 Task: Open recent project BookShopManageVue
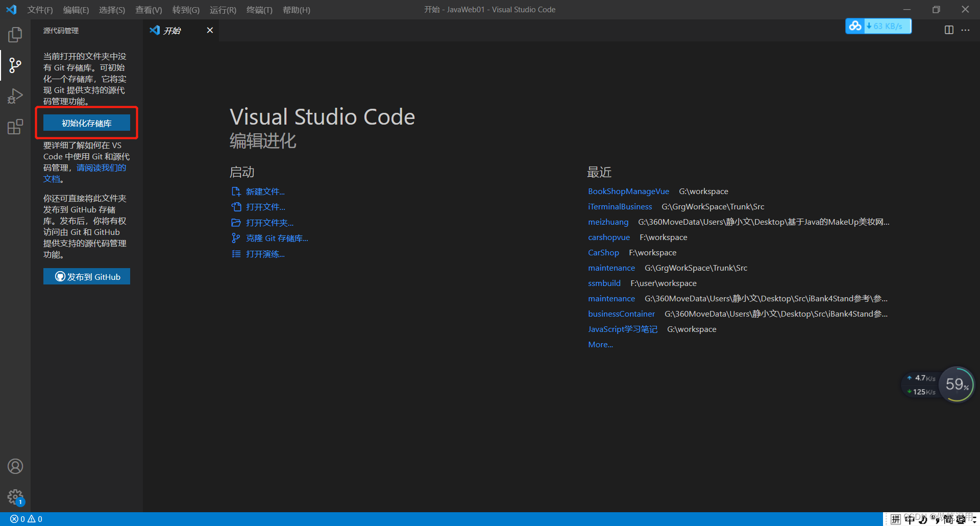628,191
